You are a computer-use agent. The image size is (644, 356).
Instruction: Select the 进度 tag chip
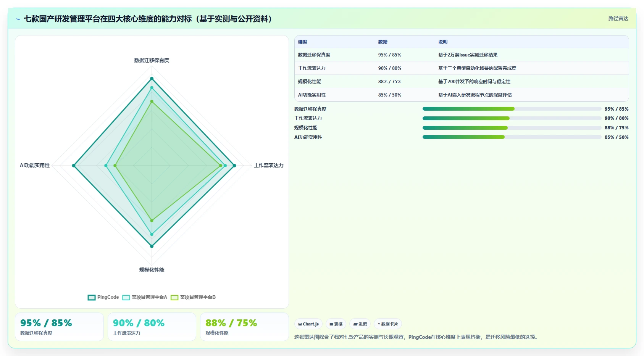pyautogui.click(x=360, y=324)
